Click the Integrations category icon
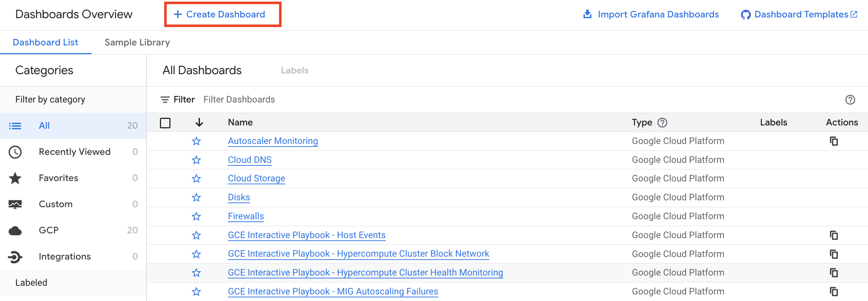 tap(15, 257)
